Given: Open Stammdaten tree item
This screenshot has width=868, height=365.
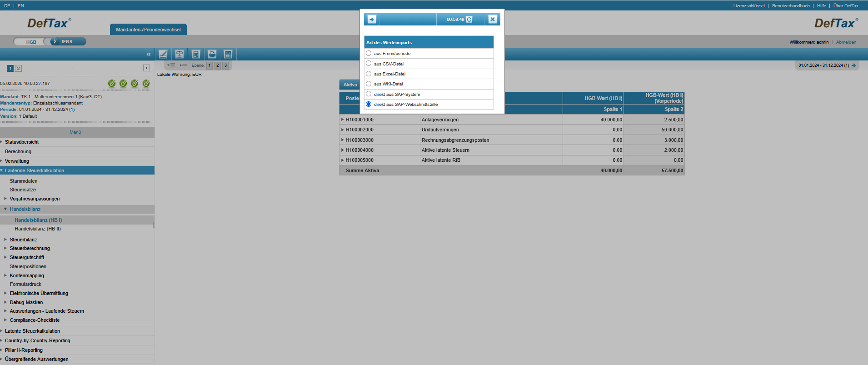Looking at the screenshot, I should (x=24, y=181).
